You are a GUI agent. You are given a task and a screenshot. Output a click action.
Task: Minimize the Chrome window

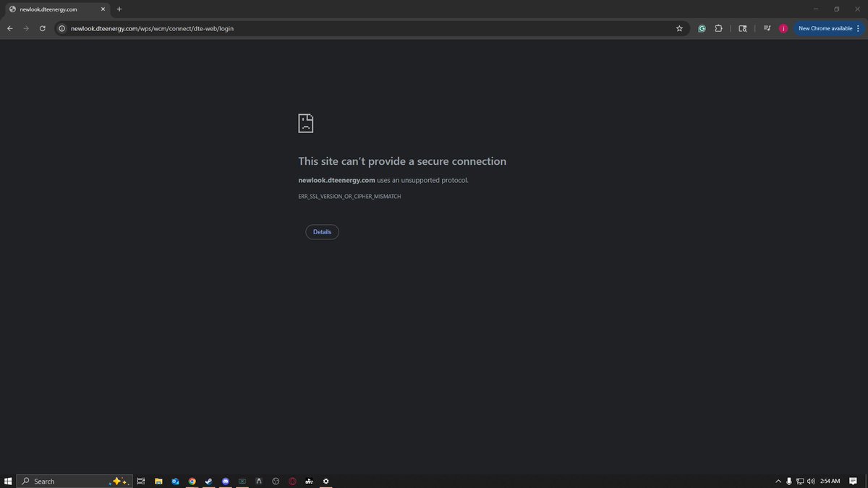tap(816, 9)
